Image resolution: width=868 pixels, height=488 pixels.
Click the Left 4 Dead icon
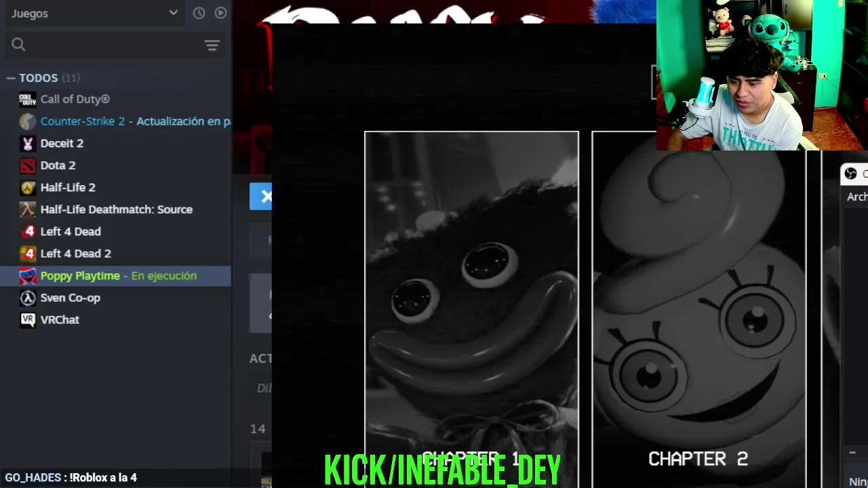click(27, 232)
